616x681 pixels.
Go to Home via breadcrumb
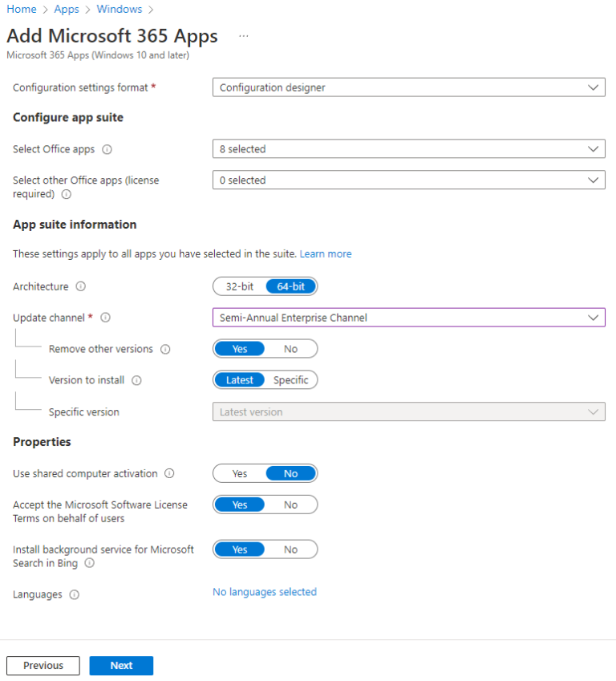(21, 9)
